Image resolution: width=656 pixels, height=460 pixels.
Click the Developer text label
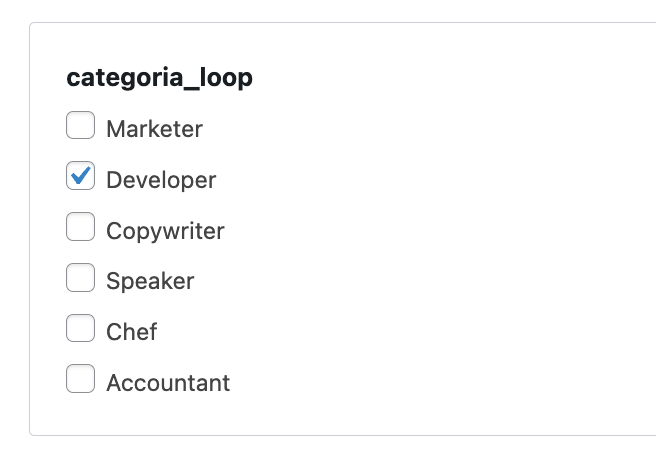click(x=160, y=180)
